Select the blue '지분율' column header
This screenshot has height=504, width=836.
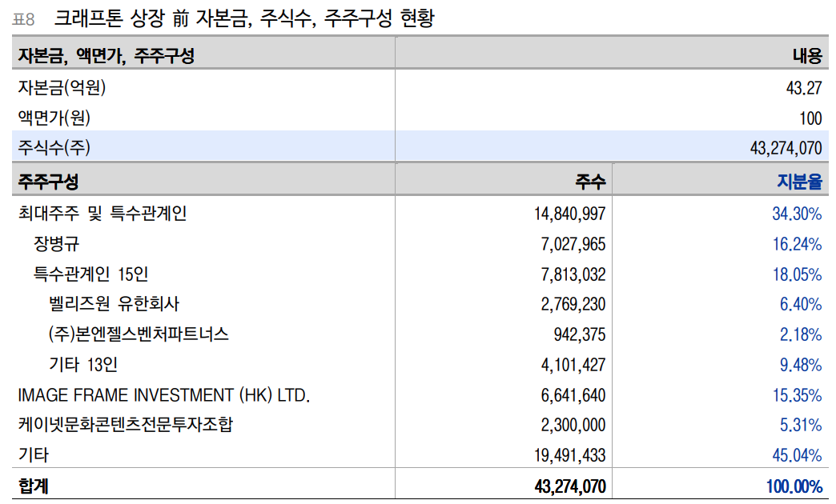(799, 182)
